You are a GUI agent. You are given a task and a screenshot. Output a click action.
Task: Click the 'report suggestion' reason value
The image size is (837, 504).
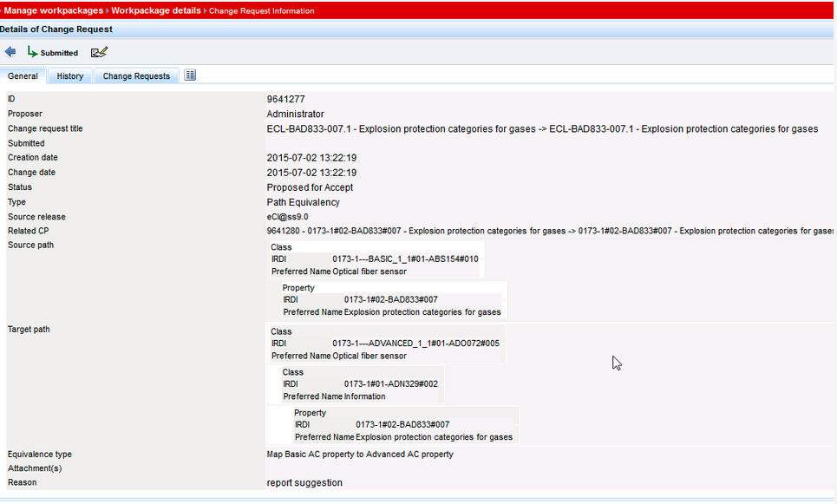[x=304, y=482]
